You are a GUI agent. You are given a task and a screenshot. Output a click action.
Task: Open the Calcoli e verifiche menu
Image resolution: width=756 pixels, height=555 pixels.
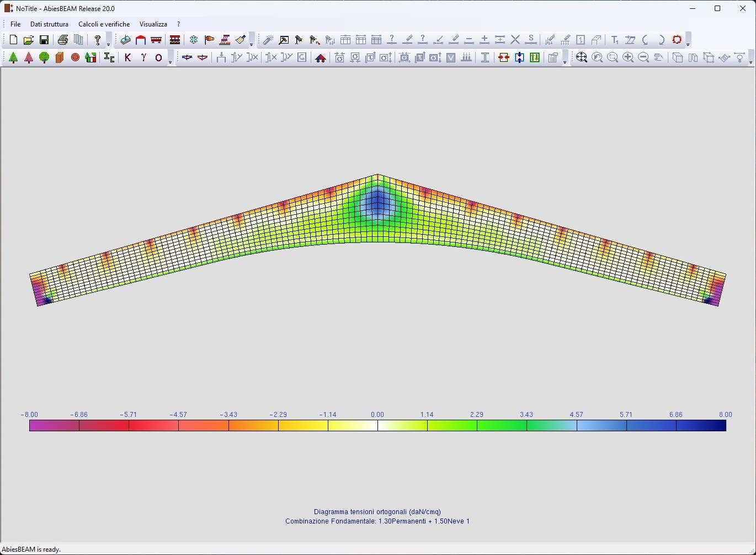coord(104,24)
